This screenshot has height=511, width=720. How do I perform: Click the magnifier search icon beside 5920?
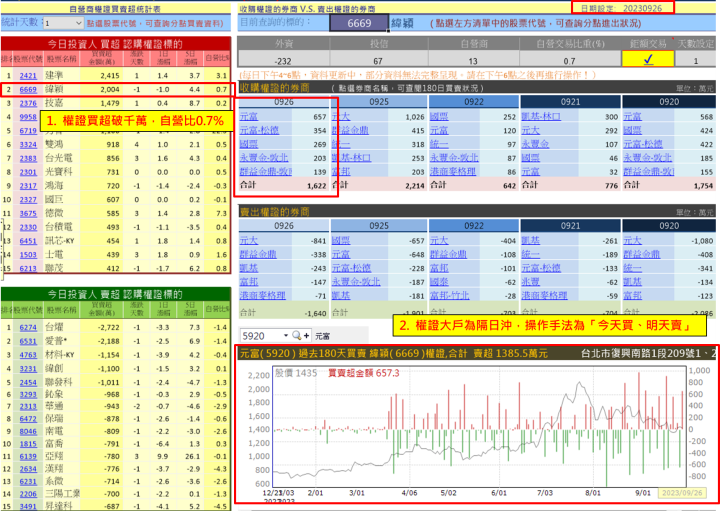[296, 336]
